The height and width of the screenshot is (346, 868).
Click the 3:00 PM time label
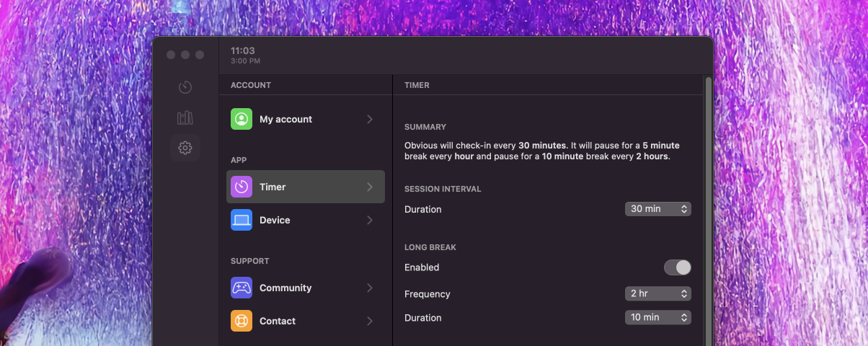coord(246,61)
